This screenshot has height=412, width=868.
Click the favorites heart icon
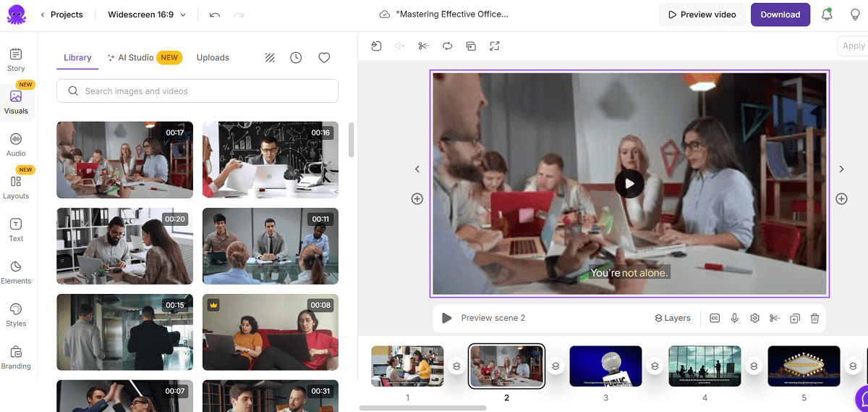point(324,58)
